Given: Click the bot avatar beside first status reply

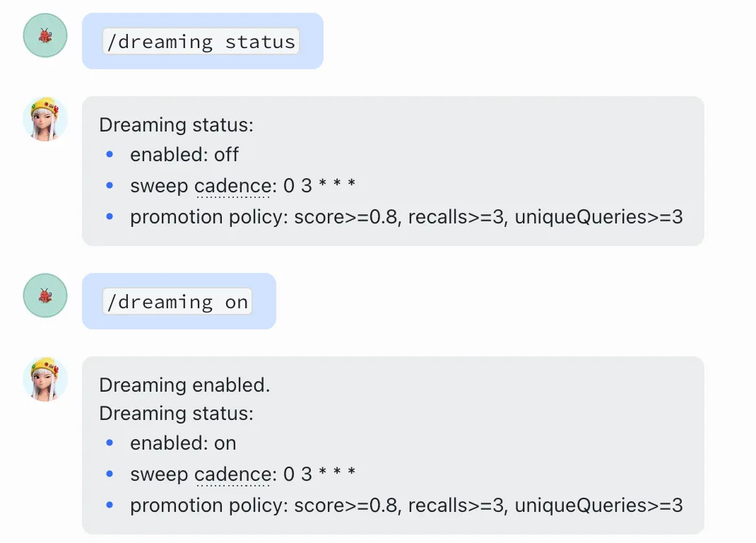Looking at the screenshot, I should click(45, 119).
